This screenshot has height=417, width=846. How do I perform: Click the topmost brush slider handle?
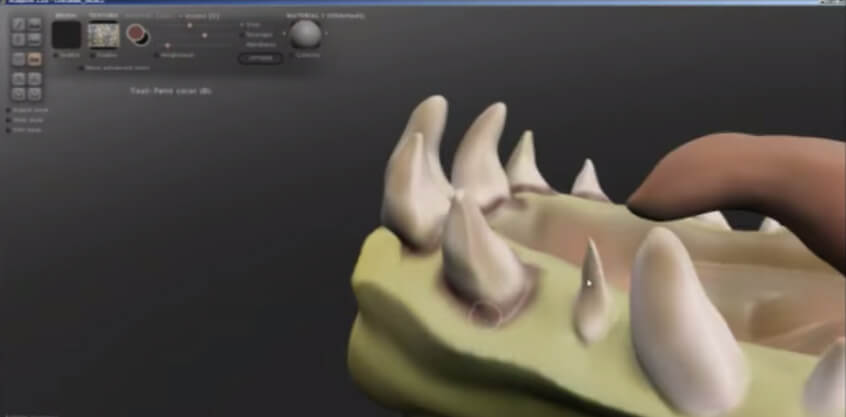(189, 25)
